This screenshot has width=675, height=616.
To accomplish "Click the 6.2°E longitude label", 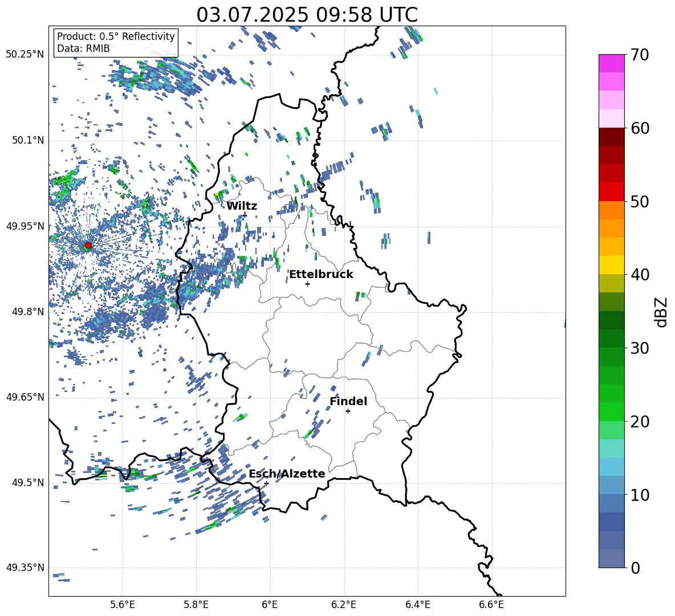I will point(344,605).
